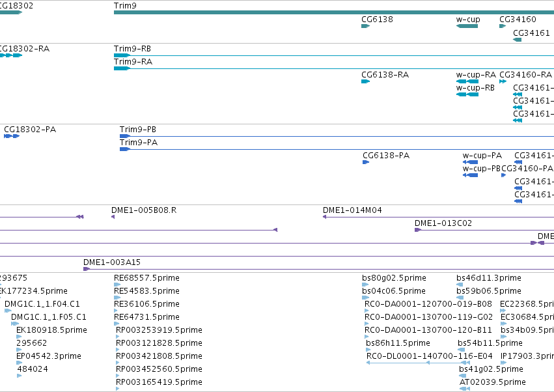The height and width of the screenshot is (392, 554).
Task: Click the RE68557.5prime EST label
Action: tap(146, 278)
